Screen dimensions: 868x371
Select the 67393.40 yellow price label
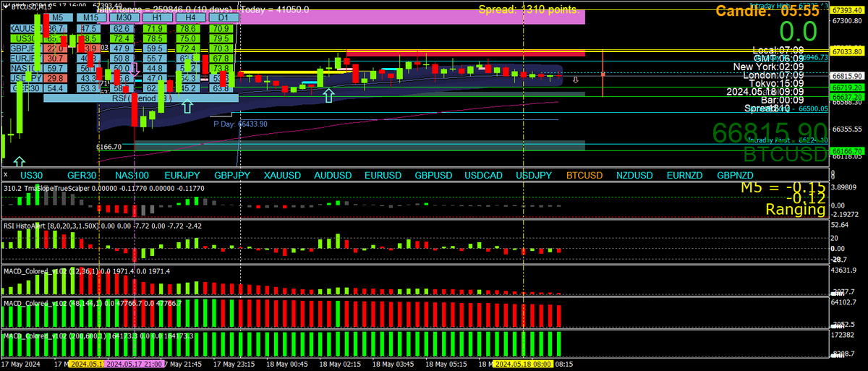tap(847, 10)
